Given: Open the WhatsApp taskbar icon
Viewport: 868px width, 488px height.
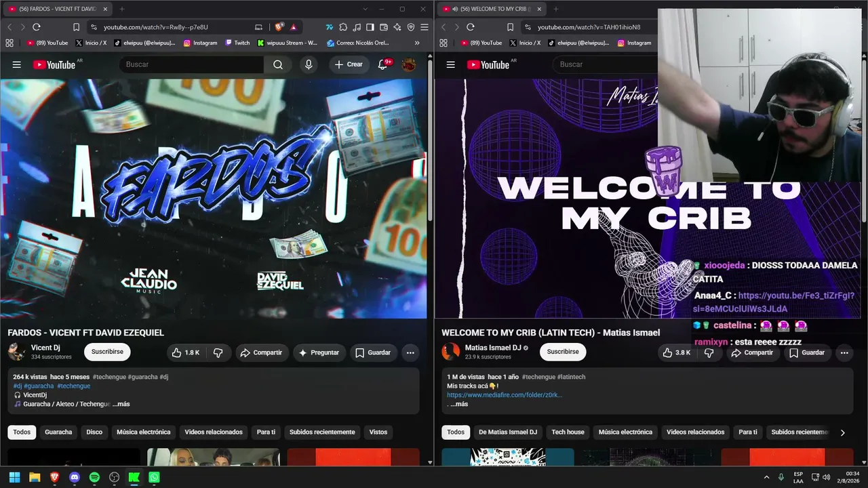Looking at the screenshot, I should click(154, 477).
